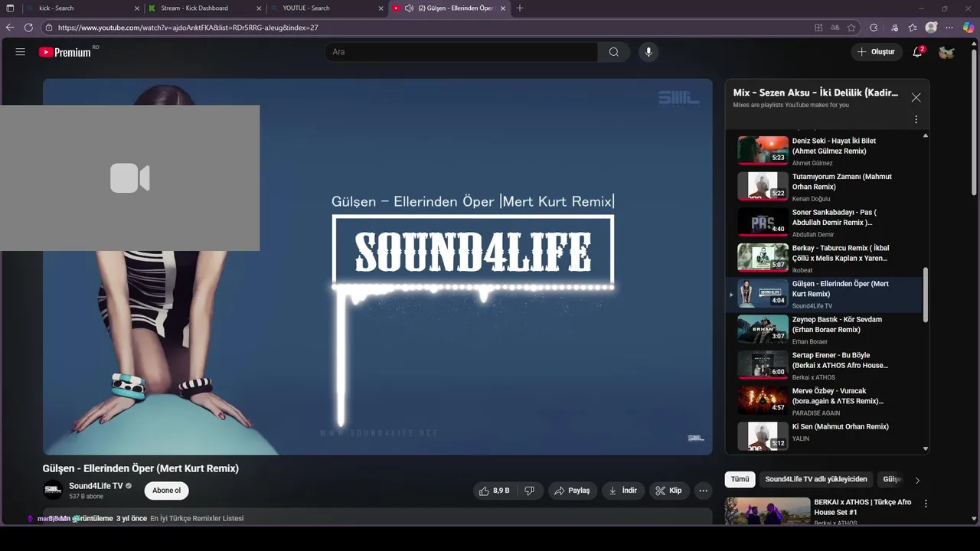Click the playlist scrollbar up arrow
The height and width of the screenshot is (551, 980).
point(926,135)
